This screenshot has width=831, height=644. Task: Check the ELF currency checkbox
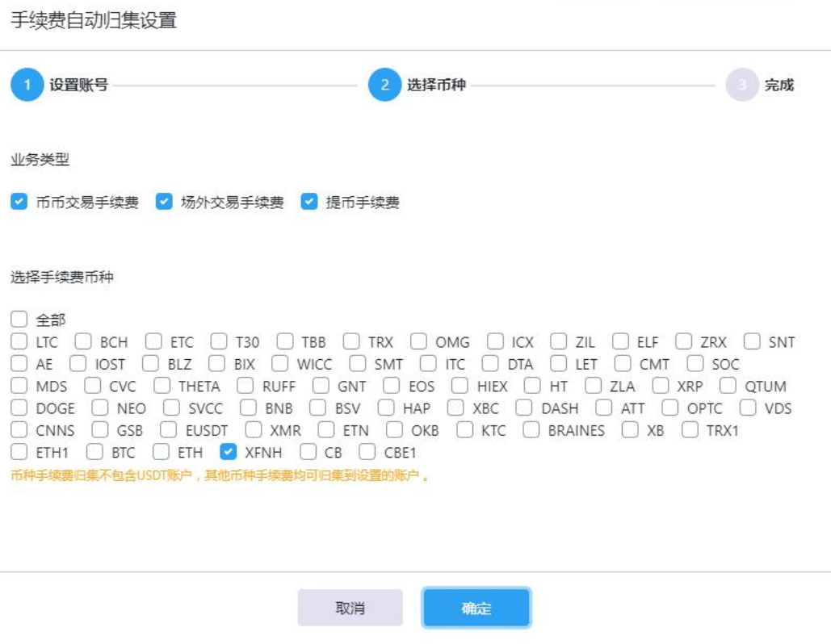click(620, 341)
